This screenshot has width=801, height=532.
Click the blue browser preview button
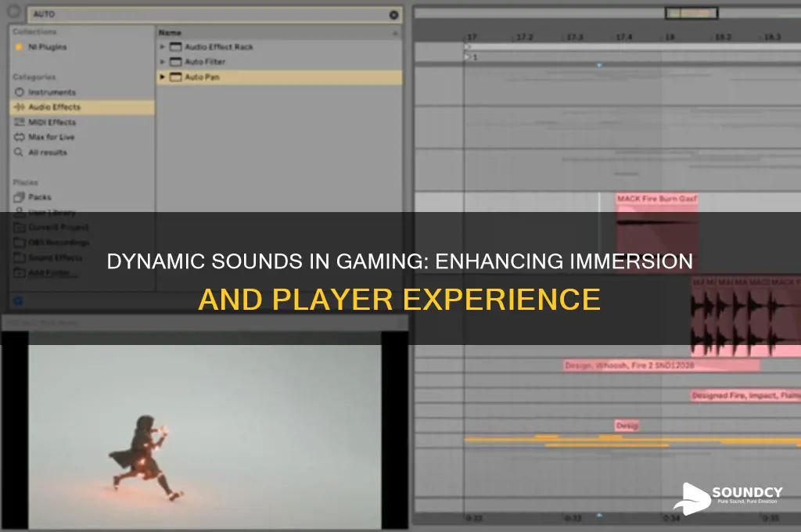(18, 301)
